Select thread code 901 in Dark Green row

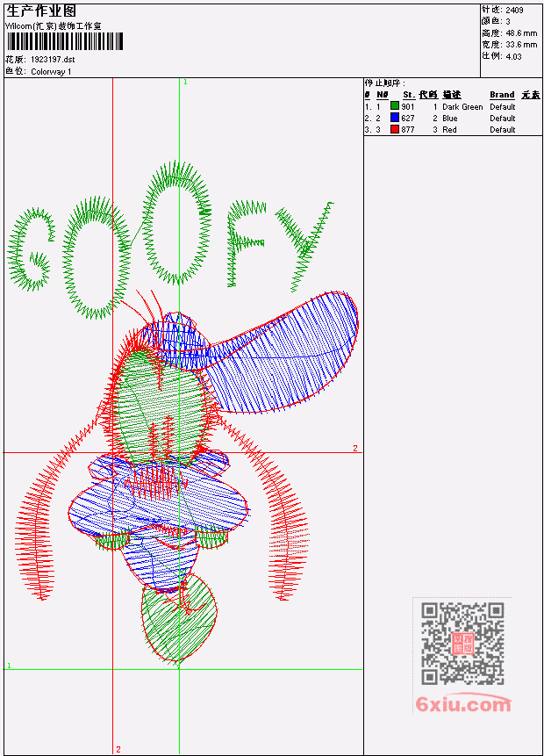pyautogui.click(x=408, y=107)
